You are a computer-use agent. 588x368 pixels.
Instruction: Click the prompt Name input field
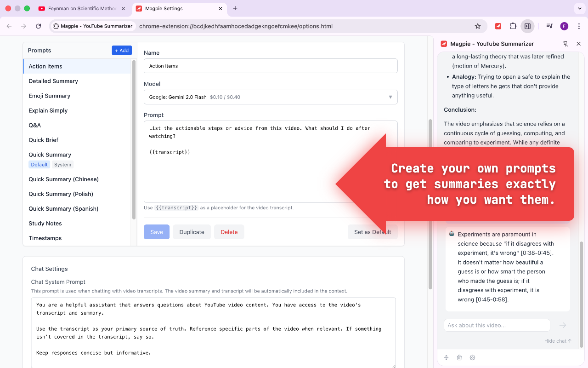[x=271, y=66]
